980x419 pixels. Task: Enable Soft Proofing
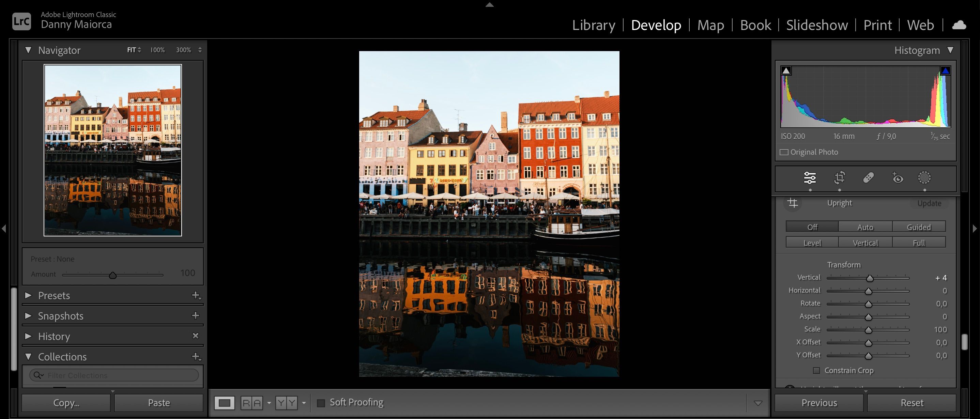[321, 402]
